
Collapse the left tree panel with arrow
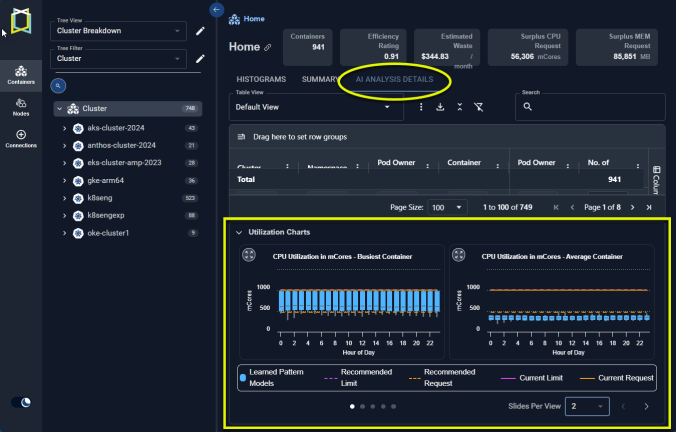coord(218,9)
